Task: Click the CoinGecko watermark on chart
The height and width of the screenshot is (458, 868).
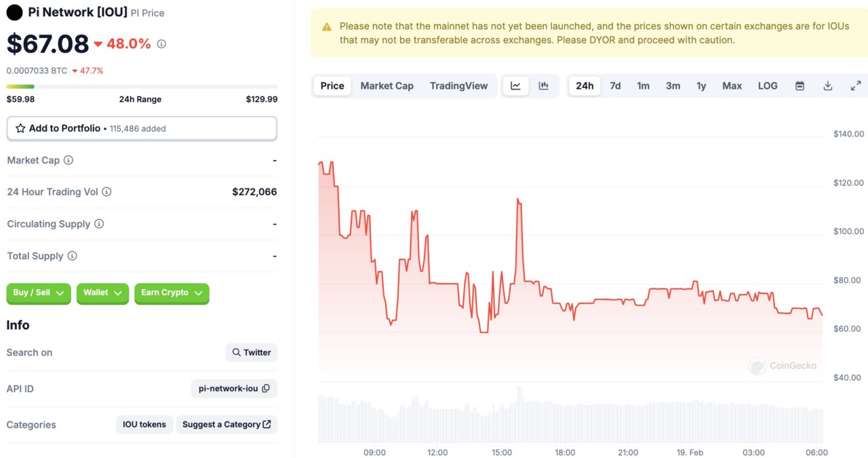Action: point(782,366)
